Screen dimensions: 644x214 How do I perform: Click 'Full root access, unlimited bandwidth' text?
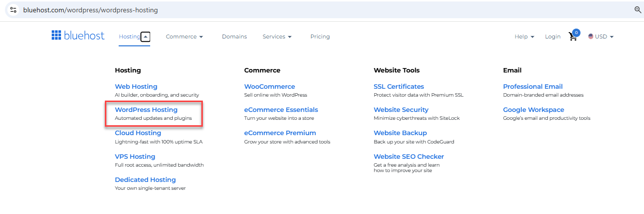coord(159,165)
